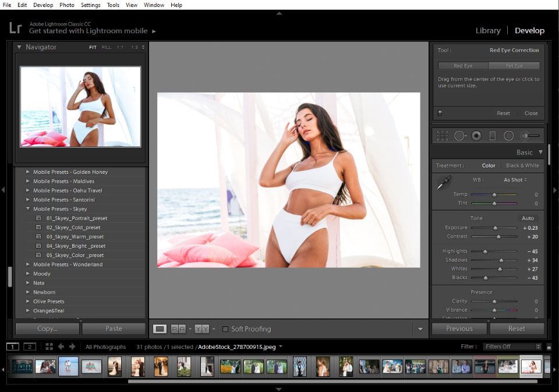The height and width of the screenshot is (392, 559).
Task: Click main window display button 1
Action: click(13, 347)
